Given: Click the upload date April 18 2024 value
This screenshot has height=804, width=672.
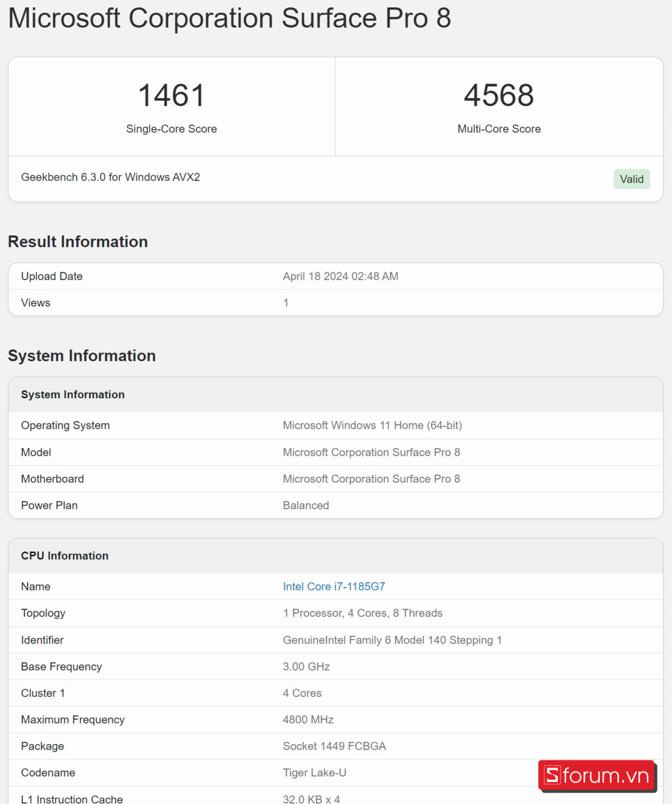Looking at the screenshot, I should pyautogui.click(x=340, y=276).
